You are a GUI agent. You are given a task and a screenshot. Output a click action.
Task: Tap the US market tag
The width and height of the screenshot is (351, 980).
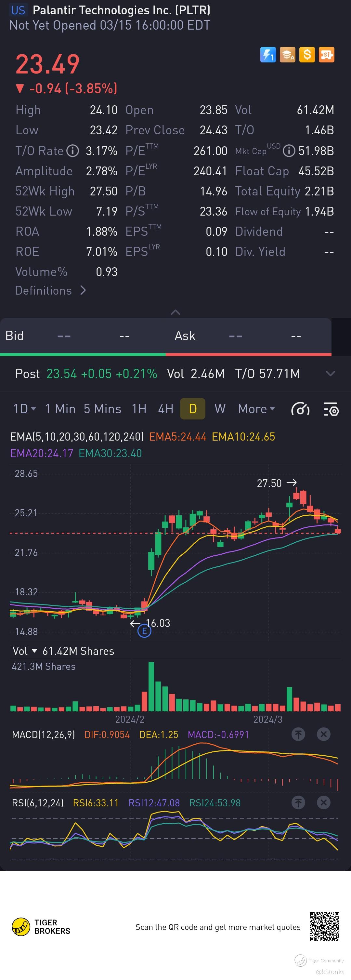point(18,10)
